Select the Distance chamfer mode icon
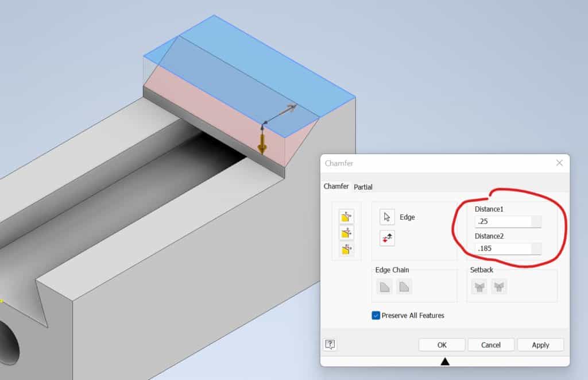This screenshot has height=380, width=588. point(346,217)
